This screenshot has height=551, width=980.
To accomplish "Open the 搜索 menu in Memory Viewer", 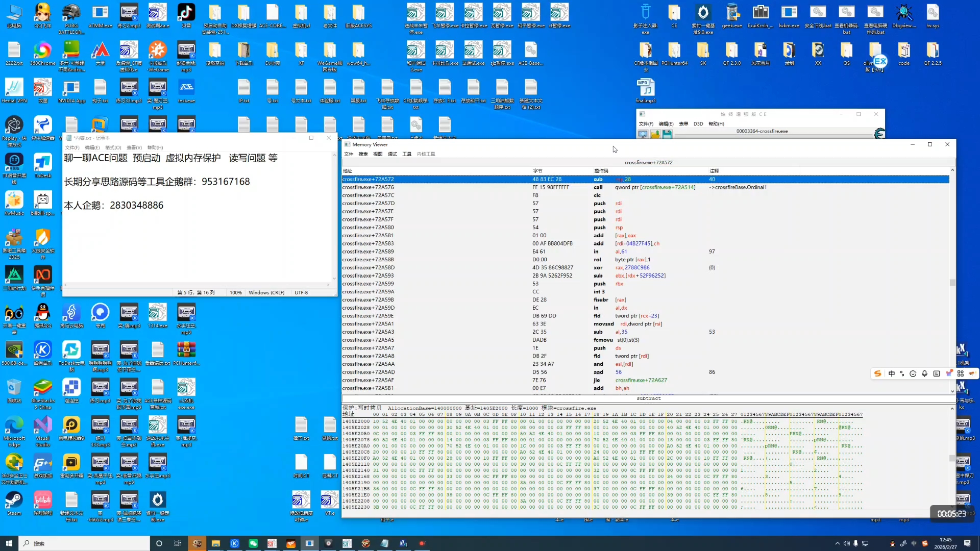I will pos(363,154).
